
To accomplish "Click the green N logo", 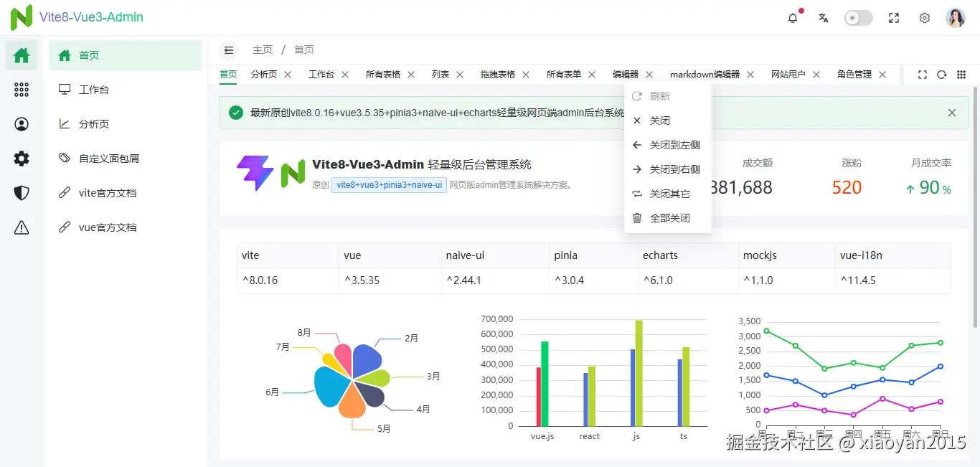I will pyautogui.click(x=22, y=17).
